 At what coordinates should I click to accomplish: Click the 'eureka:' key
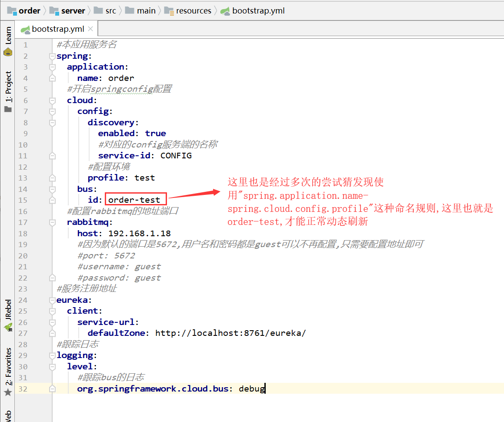(x=74, y=300)
